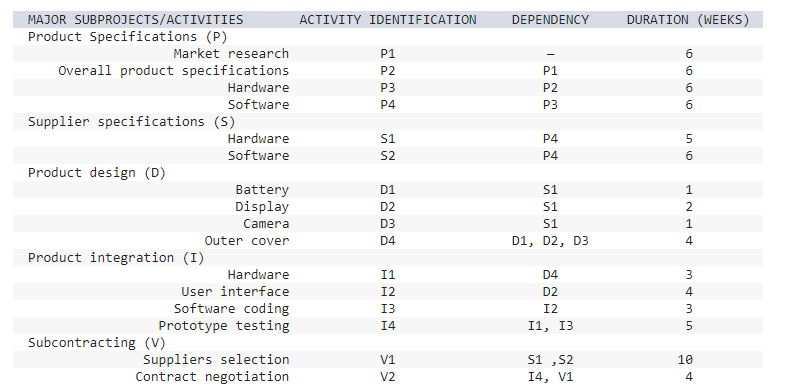Viewport: 792px width, 391px height.
Task: Click duration 6 in the Market research row
Action: coord(689,54)
